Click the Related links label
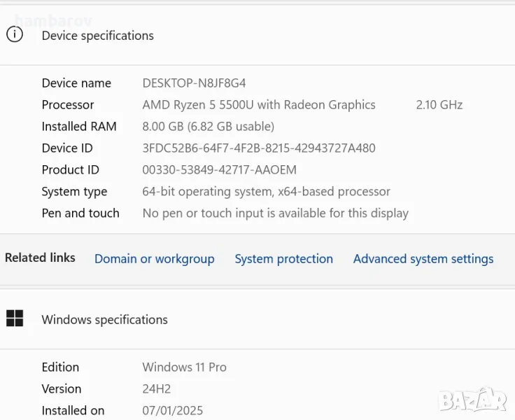515x420 pixels. tap(40, 258)
